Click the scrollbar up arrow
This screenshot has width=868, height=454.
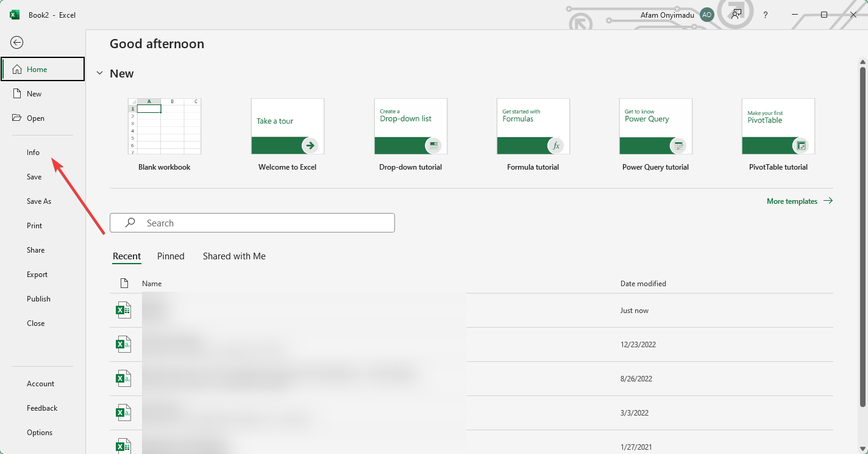863,62
